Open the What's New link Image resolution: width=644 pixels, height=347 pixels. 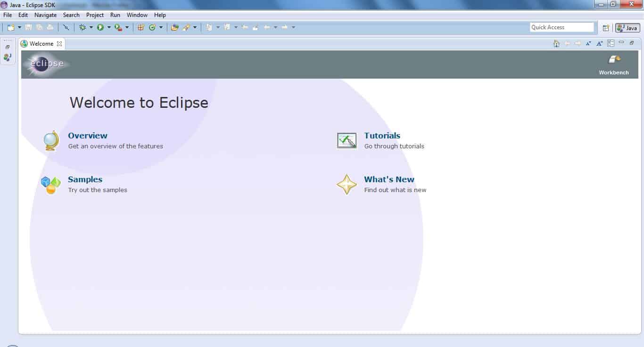pos(389,179)
